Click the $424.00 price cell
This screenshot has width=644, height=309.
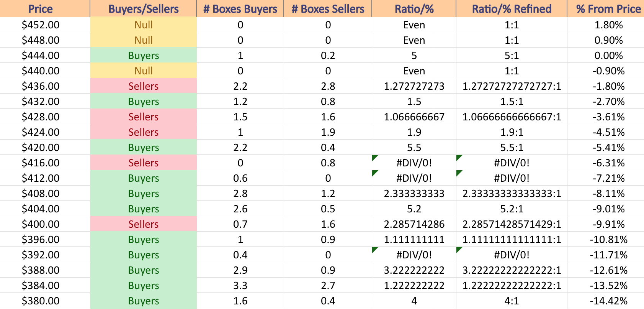coord(45,132)
